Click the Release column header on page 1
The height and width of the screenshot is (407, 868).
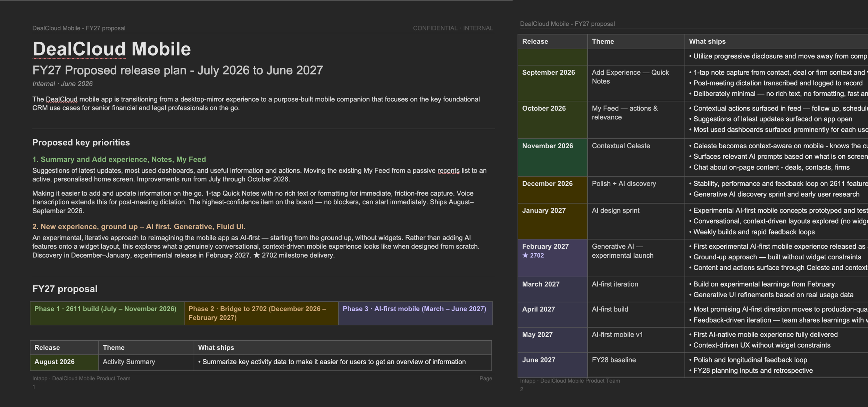point(64,348)
